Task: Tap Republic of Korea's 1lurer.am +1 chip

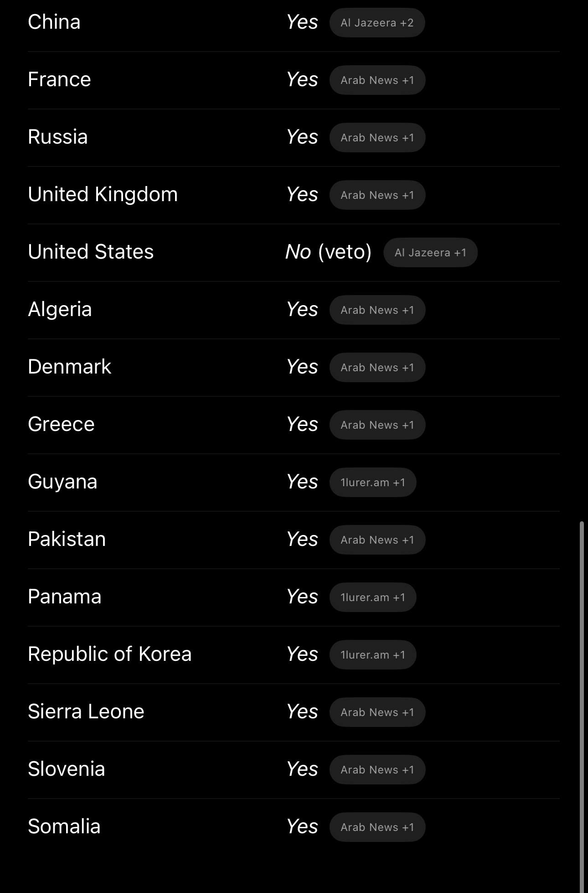Action: 373,655
